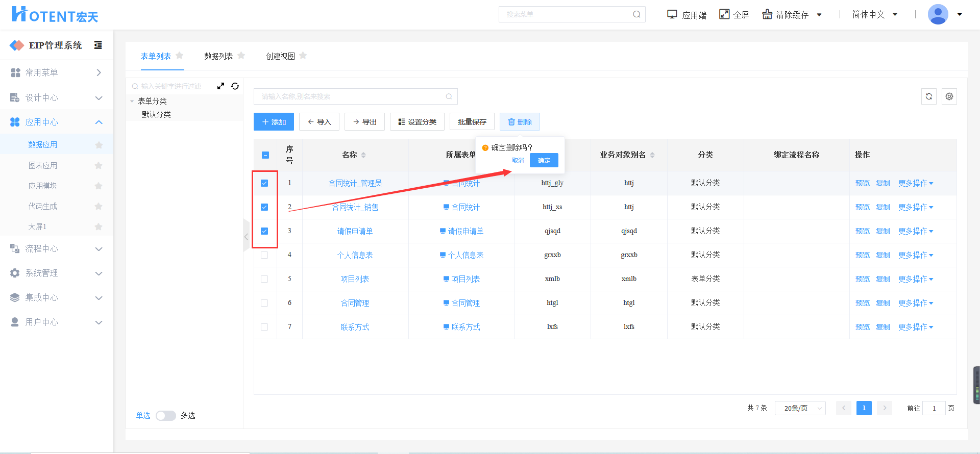
Task: Collapse sidebar with the menu fold icon
Action: (x=98, y=45)
